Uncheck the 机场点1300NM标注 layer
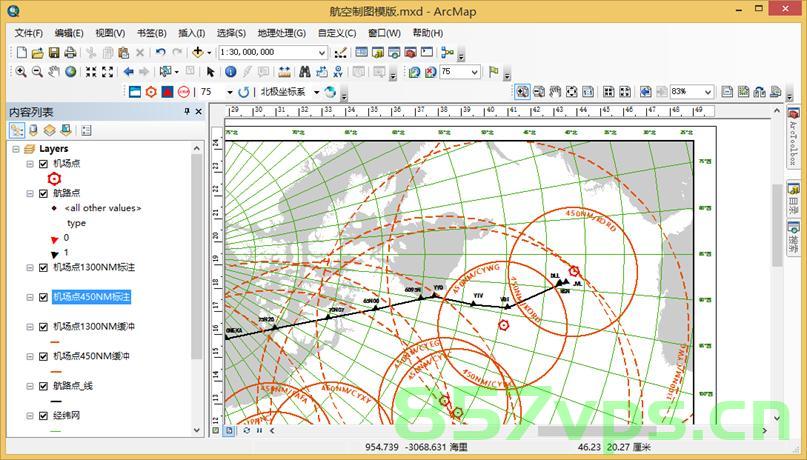The image size is (807, 460). click(43, 268)
